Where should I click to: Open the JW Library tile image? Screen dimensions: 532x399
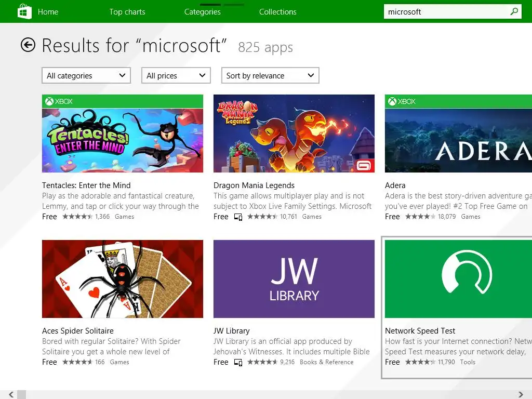pos(294,279)
